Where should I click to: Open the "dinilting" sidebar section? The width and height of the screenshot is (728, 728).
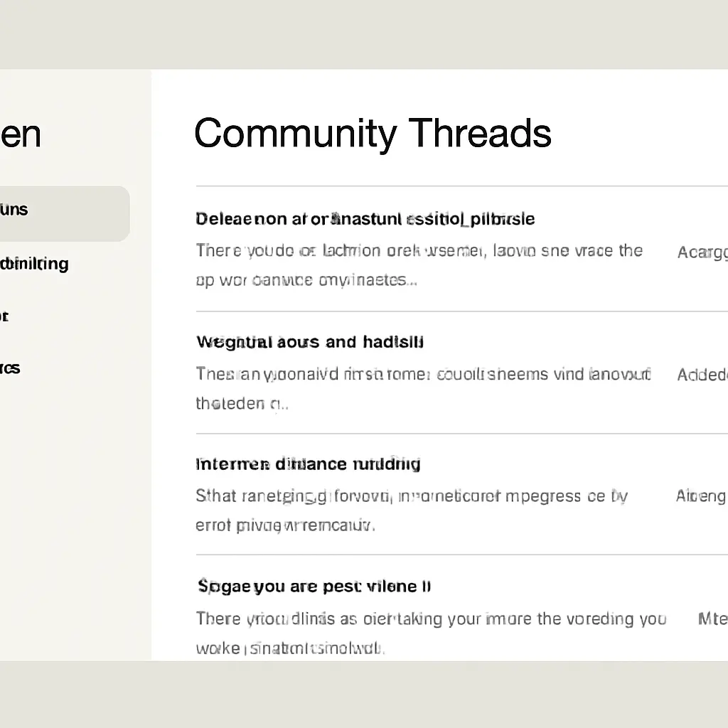point(34,264)
